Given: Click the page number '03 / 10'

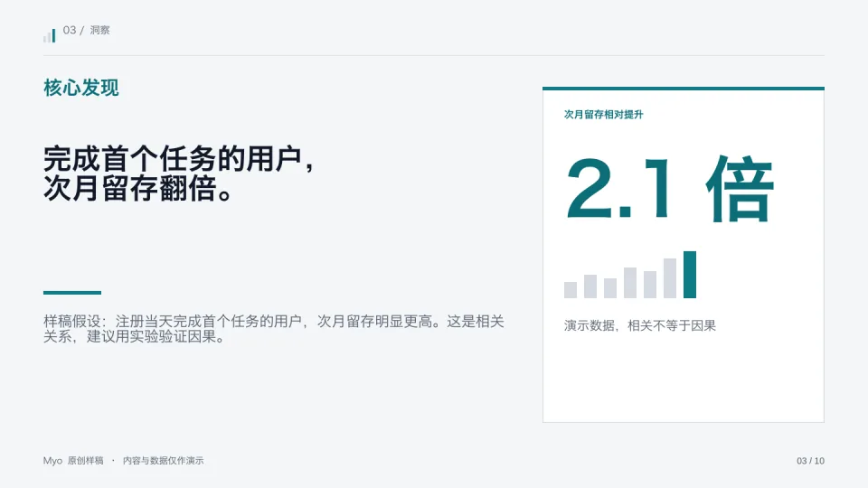Looking at the screenshot, I should 810,461.
